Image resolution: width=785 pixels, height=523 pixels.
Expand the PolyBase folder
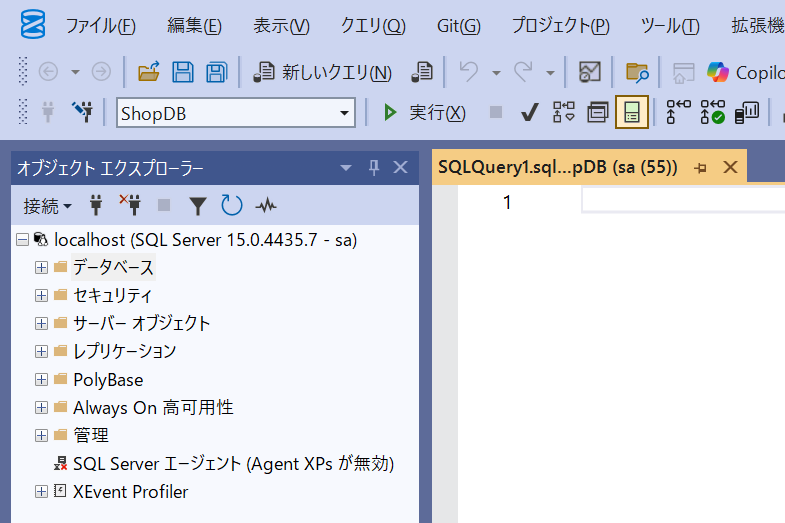pyautogui.click(x=41, y=380)
